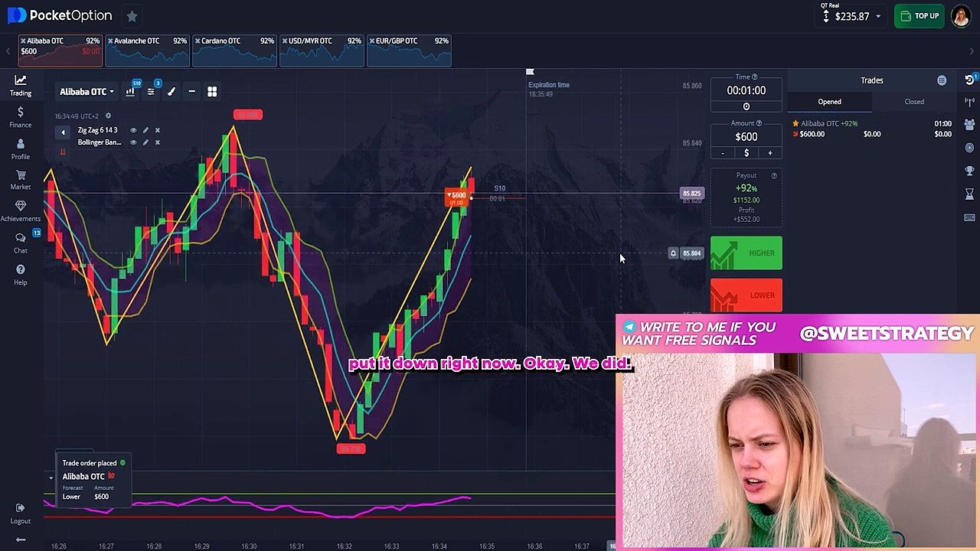Select the Closed trades tab
Image resolution: width=980 pixels, height=551 pixels.
(914, 102)
